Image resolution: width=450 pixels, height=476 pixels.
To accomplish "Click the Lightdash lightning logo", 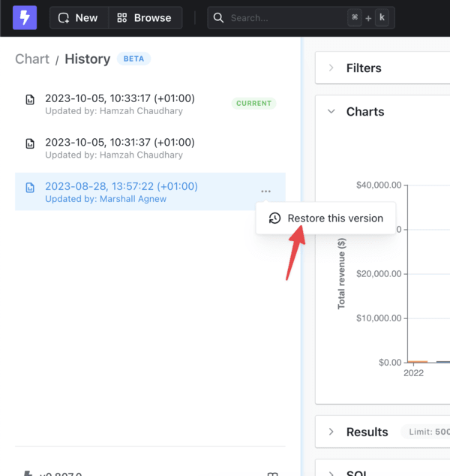I will point(25,17).
